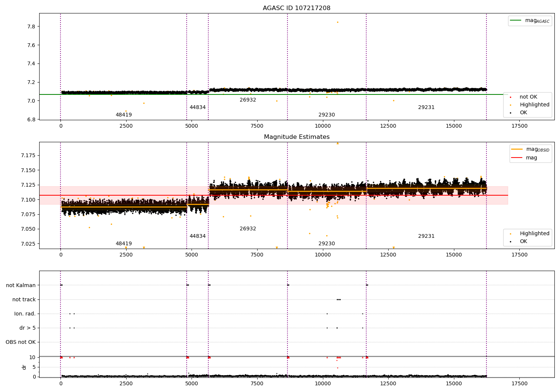The height and width of the screenshot is (392, 560).
Task: Click the 'not track' flag markers near 10600
Action: pyautogui.click(x=339, y=299)
